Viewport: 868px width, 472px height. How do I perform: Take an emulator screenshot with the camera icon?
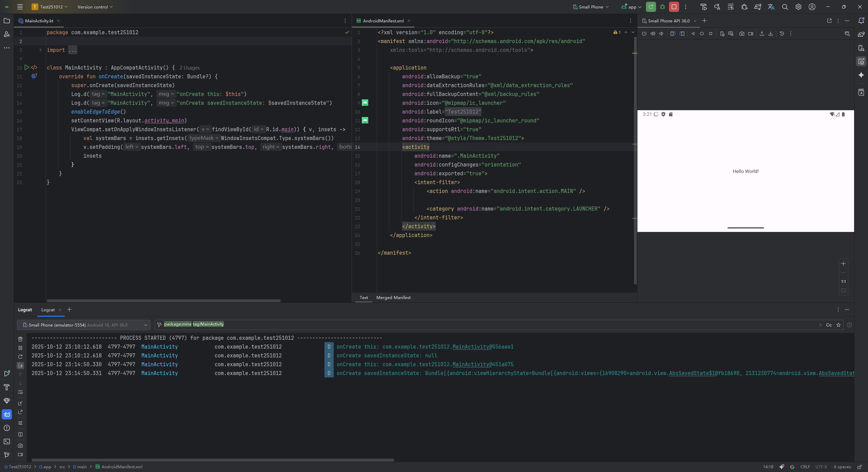(x=742, y=34)
